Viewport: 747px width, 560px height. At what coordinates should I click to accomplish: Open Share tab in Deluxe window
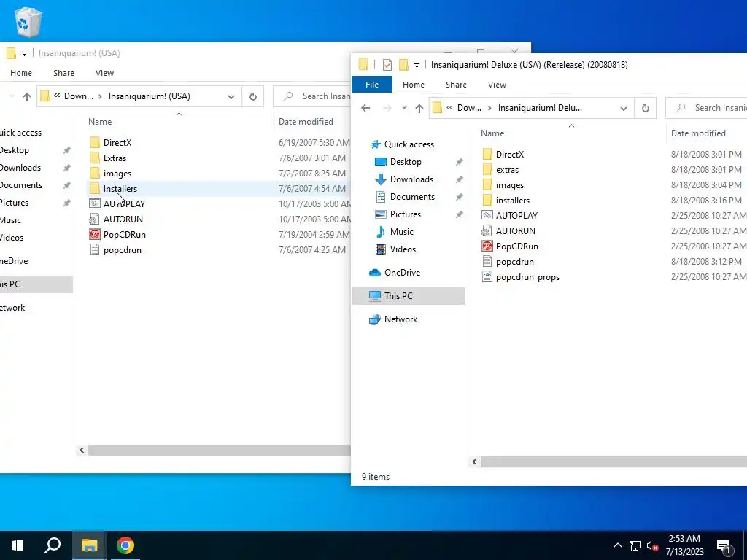click(456, 85)
